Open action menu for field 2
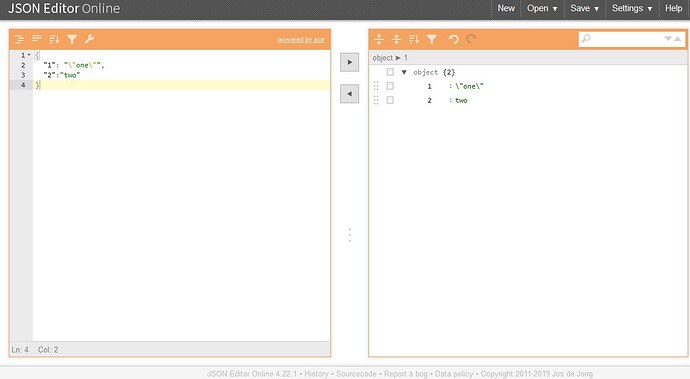This screenshot has width=690, height=379. 390,100
